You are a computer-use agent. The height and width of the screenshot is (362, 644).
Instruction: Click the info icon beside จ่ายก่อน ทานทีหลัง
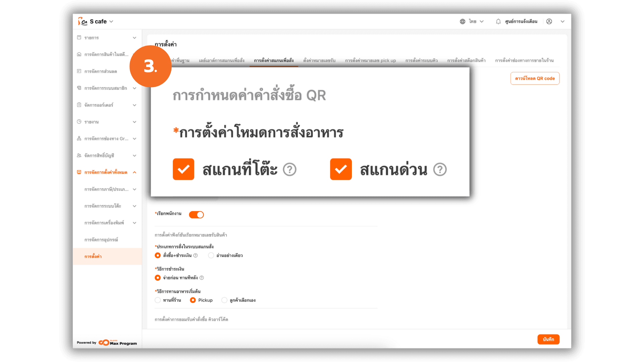(202, 278)
